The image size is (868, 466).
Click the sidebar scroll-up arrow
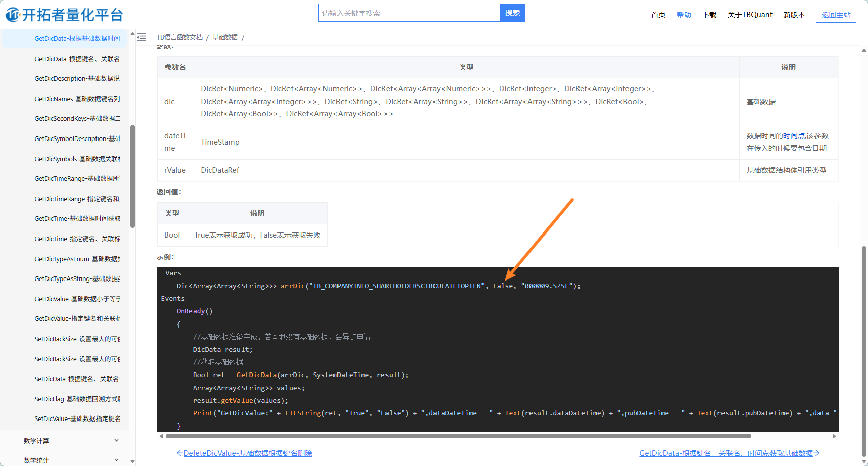coord(132,34)
